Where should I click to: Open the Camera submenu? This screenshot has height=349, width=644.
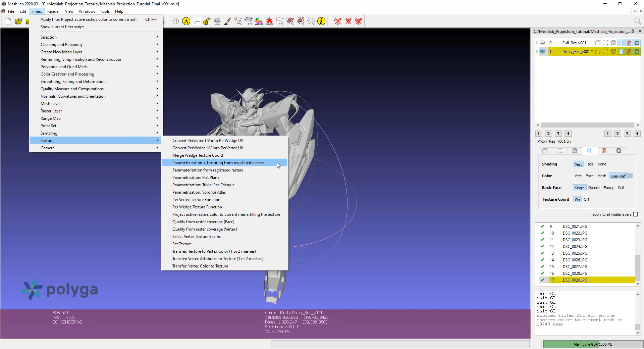(x=96, y=148)
